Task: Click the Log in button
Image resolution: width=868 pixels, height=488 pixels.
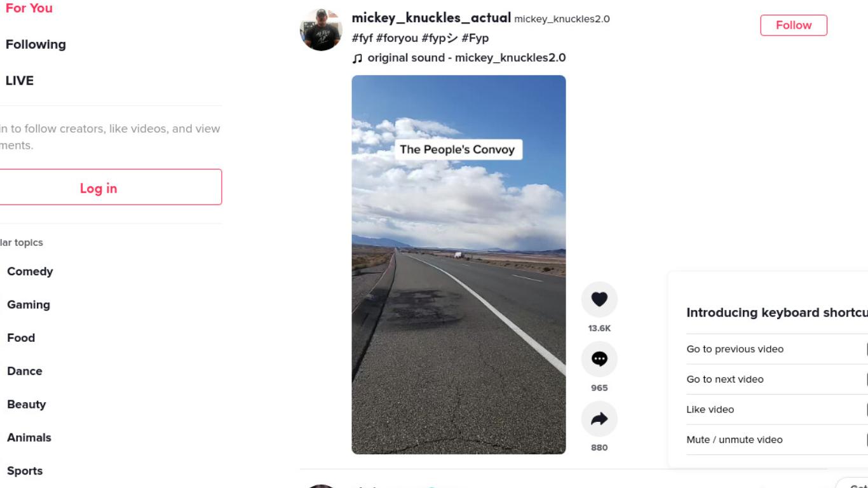Action: point(98,187)
